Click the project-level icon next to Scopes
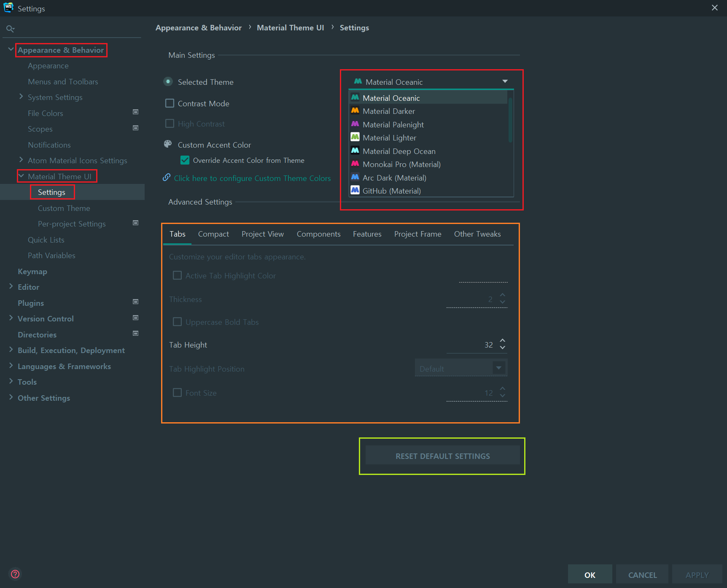 coord(136,128)
